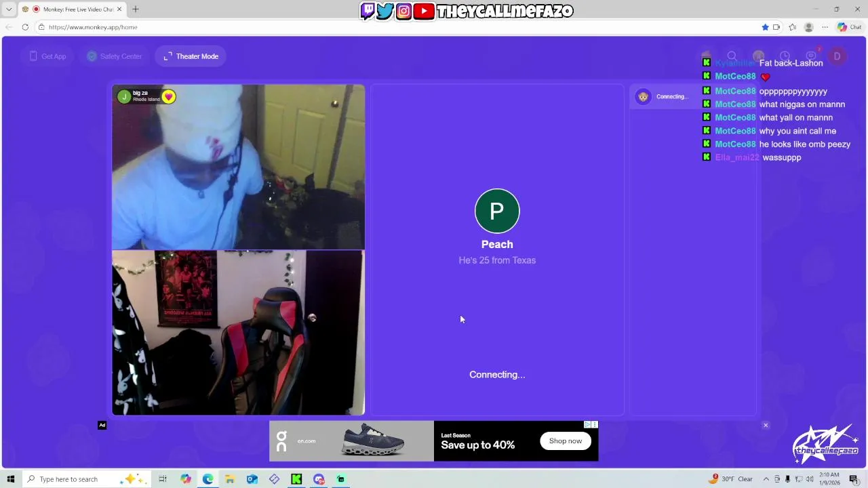The image size is (868, 488).
Task: Open Microsoft Edge from the taskbar
Action: coord(208,479)
